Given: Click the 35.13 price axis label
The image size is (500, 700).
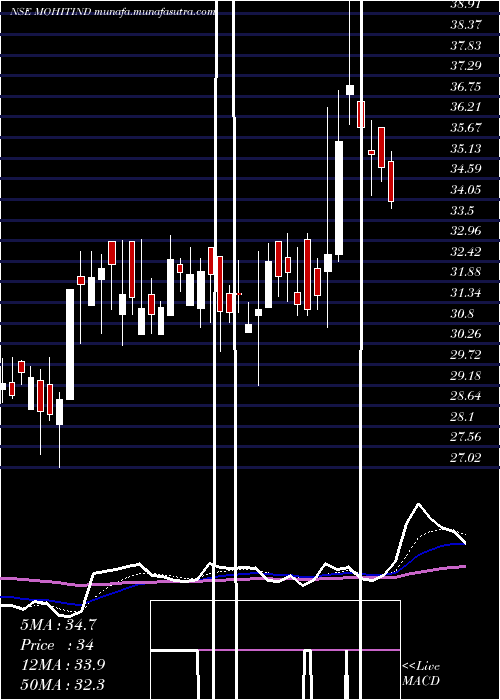Looking at the screenshot, I should click(466, 149).
